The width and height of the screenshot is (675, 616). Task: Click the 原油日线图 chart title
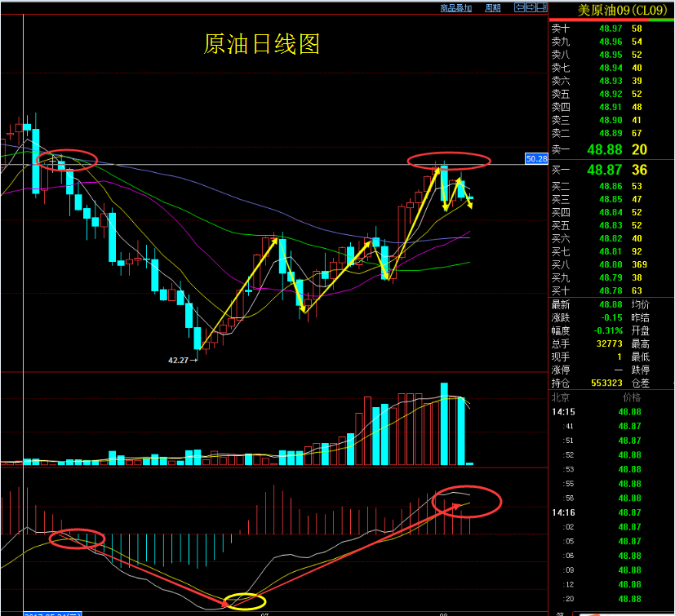click(261, 44)
